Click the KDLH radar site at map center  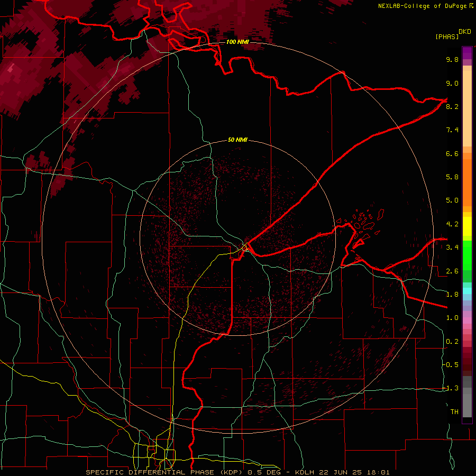[x=245, y=247]
